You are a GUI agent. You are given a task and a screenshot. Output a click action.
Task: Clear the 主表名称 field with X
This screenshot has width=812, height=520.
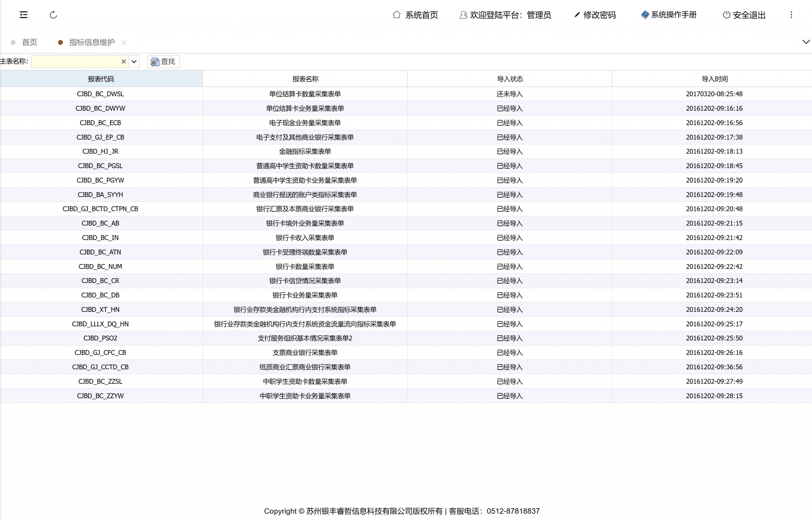pyautogui.click(x=123, y=62)
